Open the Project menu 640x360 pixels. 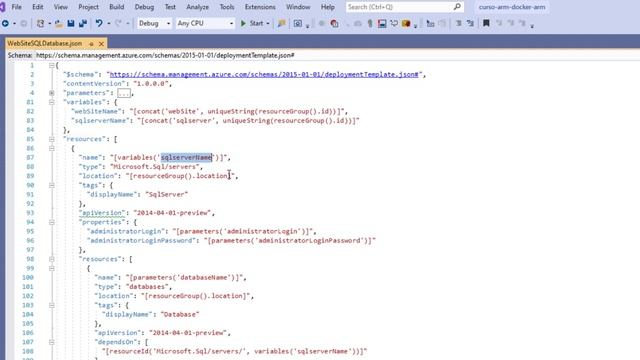(x=88, y=7)
